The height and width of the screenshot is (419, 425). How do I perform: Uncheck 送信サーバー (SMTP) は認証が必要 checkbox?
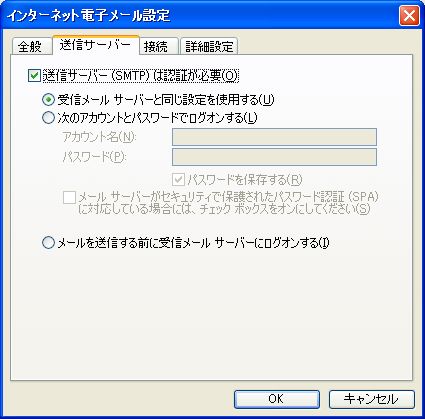34,76
